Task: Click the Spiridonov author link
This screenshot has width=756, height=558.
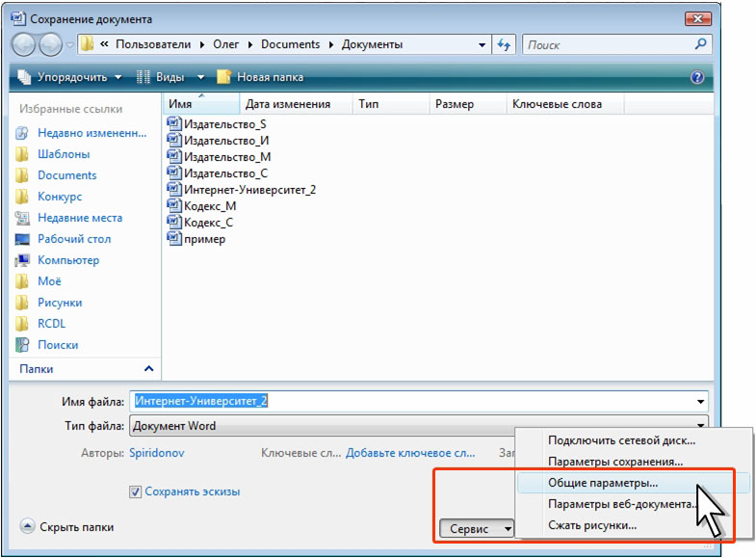Action: coord(157,453)
